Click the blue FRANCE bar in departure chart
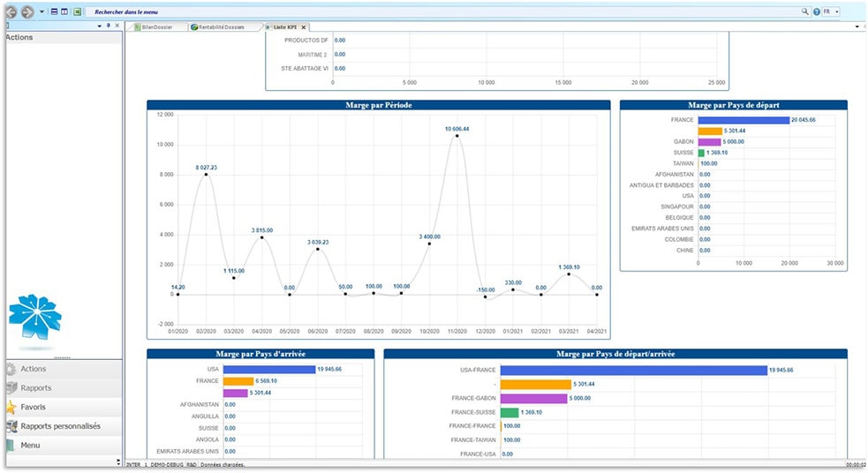The width and height of the screenshot is (868, 473). [743, 120]
